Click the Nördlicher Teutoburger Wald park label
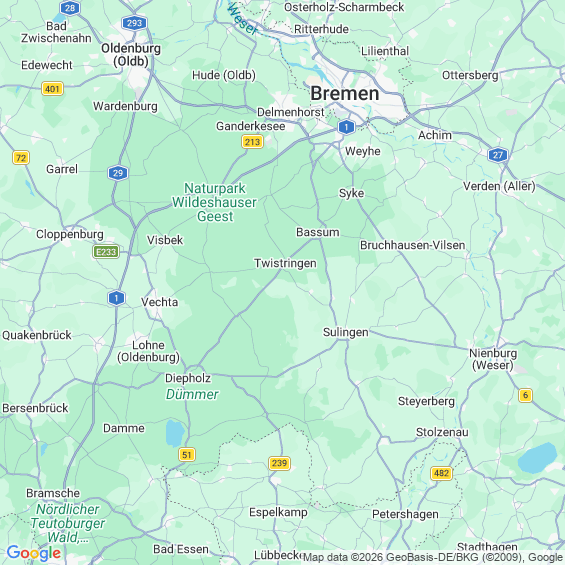 coord(67,523)
